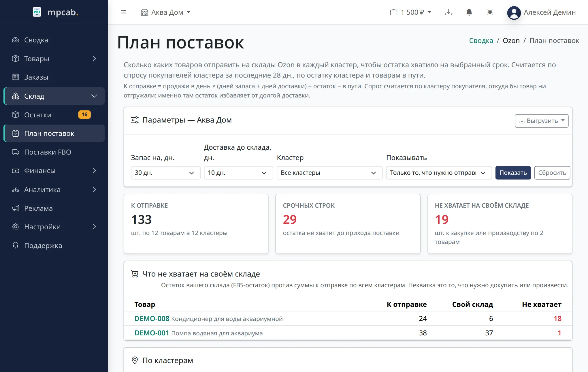The image size is (588, 372).
Task: Open the Доставка 10 дн. select
Action: 238,173
